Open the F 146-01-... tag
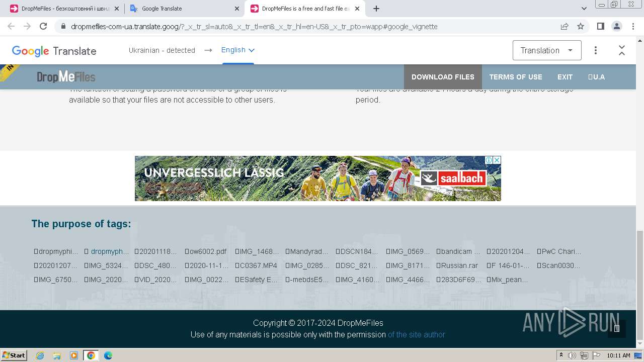The image size is (644, 362). tap(508, 265)
